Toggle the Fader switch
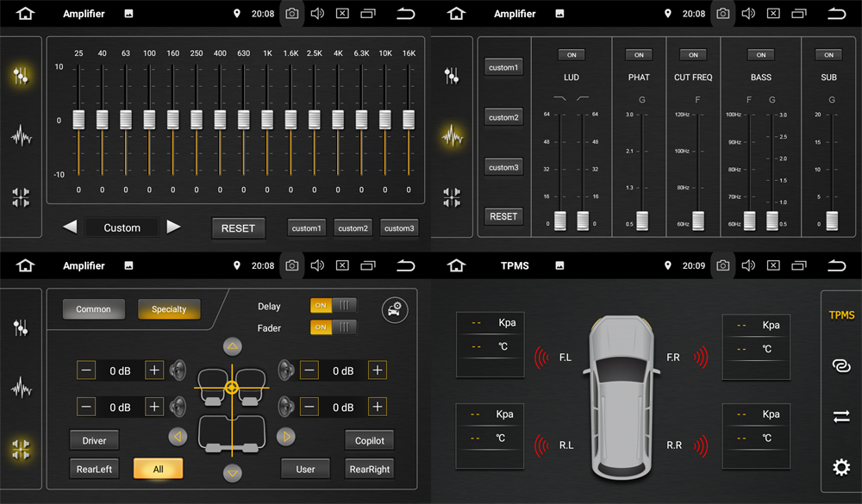Viewport: 862px width, 504px height. (333, 327)
